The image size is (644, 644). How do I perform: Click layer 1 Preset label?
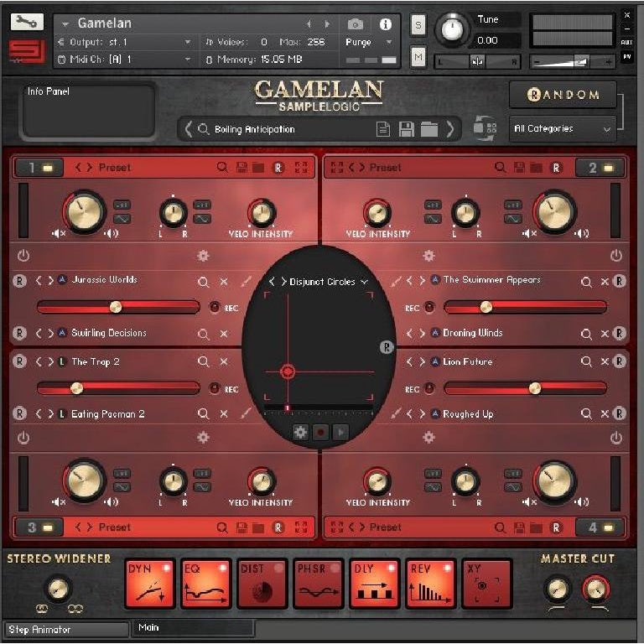tap(115, 168)
